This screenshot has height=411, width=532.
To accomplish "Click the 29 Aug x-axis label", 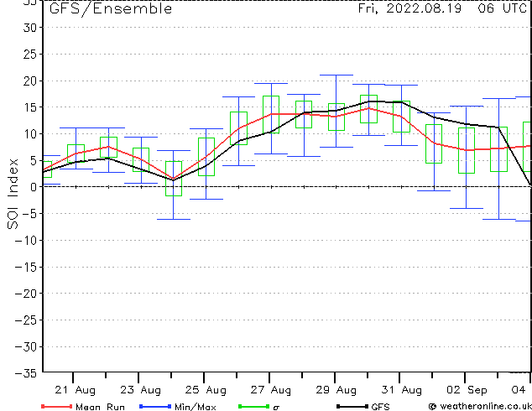I will (x=336, y=390).
